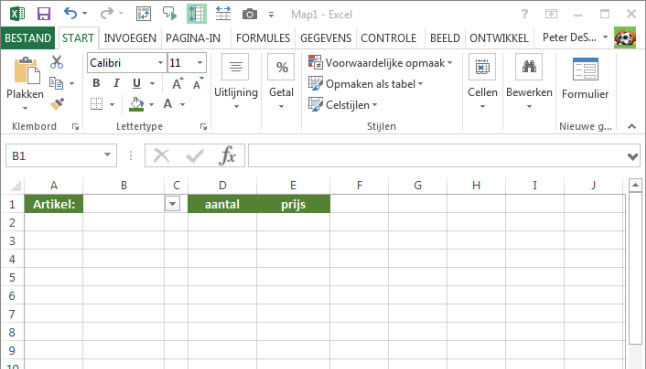This screenshot has height=369, width=646.
Task: Click the Bewerken binoculars icon
Action: tap(529, 67)
